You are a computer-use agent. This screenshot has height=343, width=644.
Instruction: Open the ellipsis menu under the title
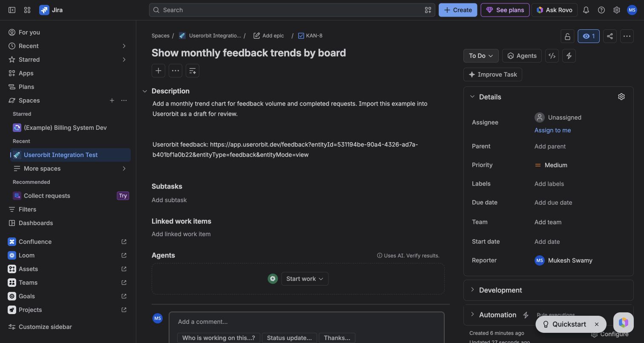coord(175,71)
